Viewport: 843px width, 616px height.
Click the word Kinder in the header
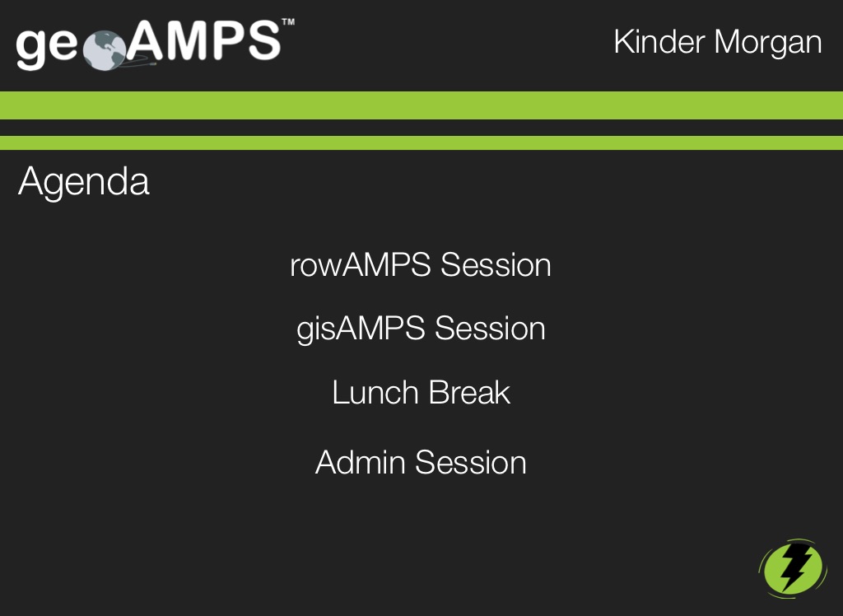pos(659,42)
